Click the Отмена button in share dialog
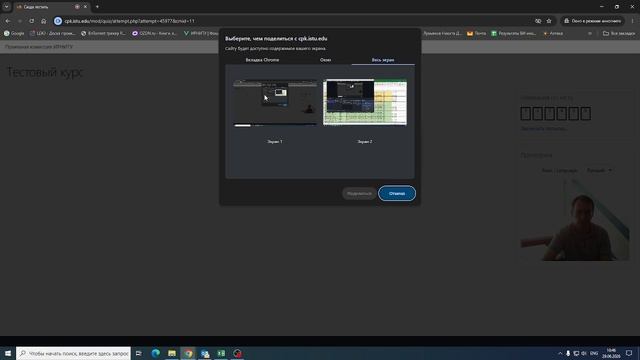This screenshot has height=360, width=640. [397, 193]
